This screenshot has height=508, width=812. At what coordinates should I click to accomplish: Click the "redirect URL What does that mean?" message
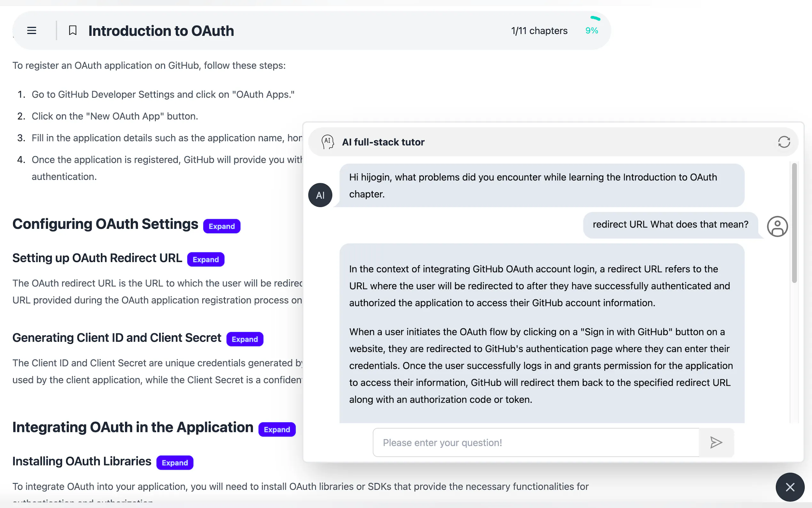pos(670,225)
